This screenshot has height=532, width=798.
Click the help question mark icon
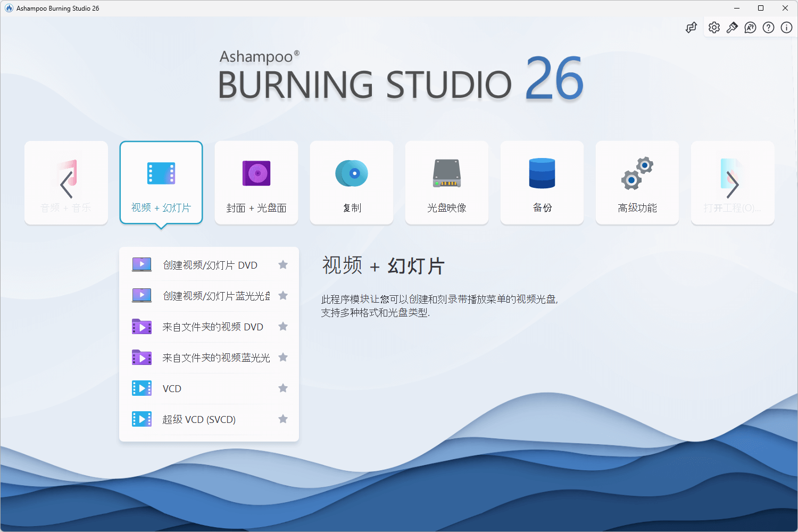click(x=768, y=28)
